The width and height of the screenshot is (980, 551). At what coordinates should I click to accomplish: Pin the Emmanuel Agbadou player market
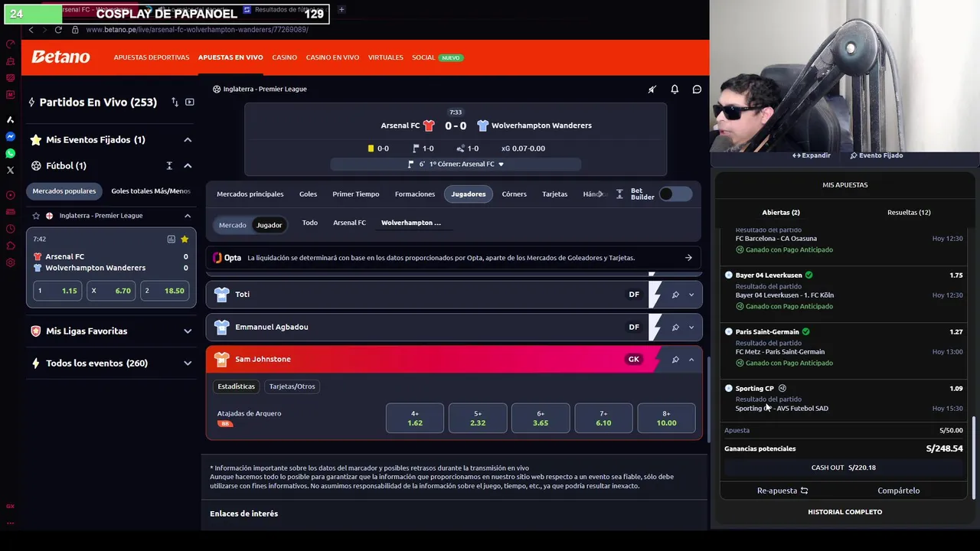point(675,328)
